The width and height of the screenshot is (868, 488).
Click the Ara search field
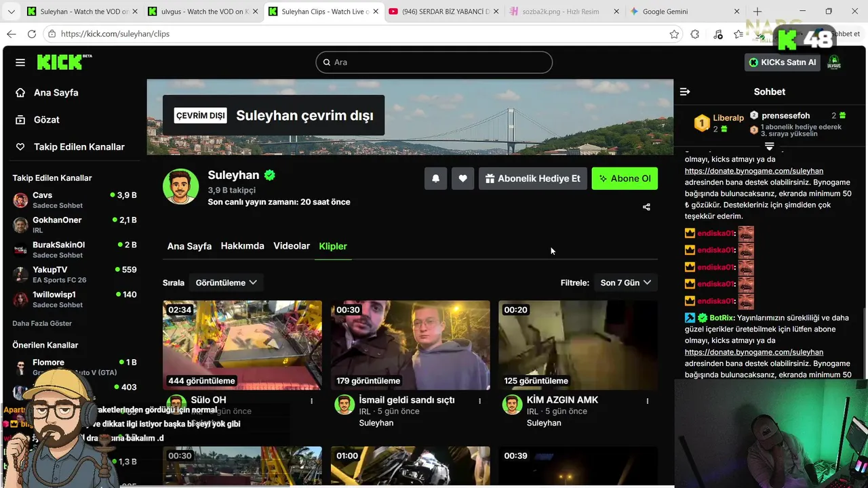(x=434, y=62)
